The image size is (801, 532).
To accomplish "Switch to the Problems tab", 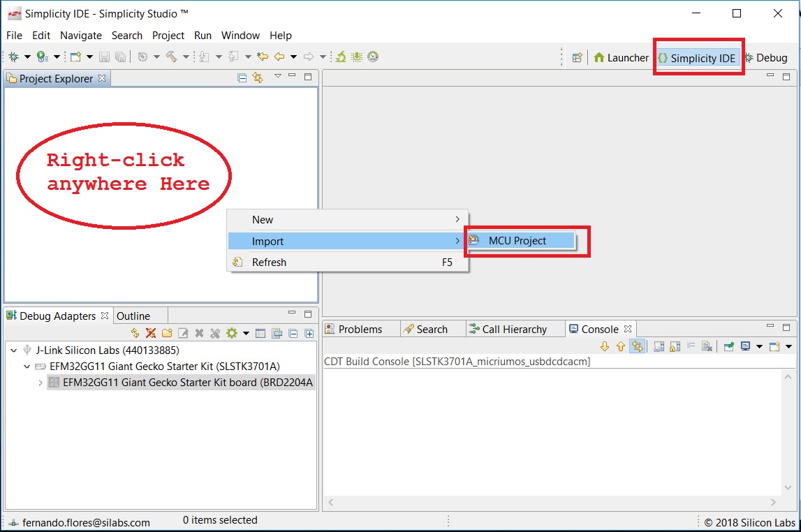I will (x=359, y=330).
